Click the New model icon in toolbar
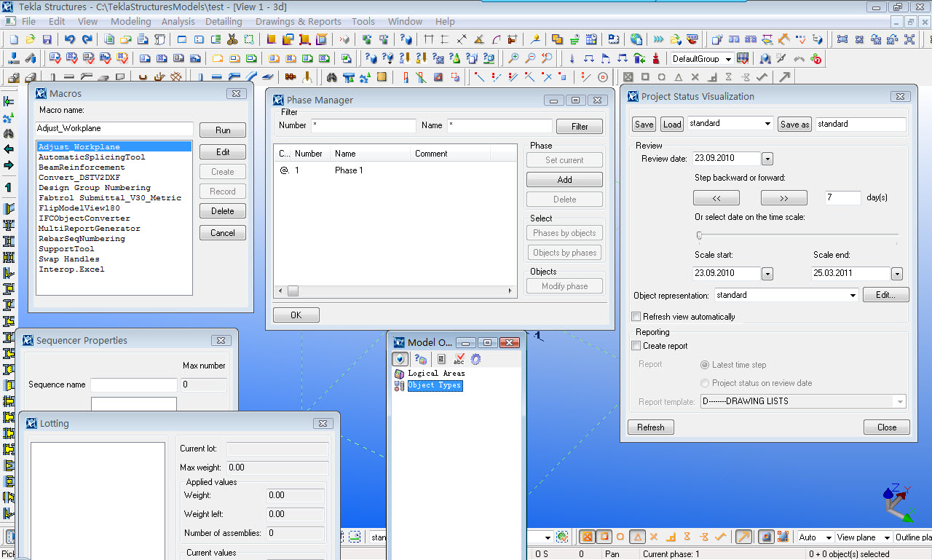This screenshot has height=560, width=932. 13,39
